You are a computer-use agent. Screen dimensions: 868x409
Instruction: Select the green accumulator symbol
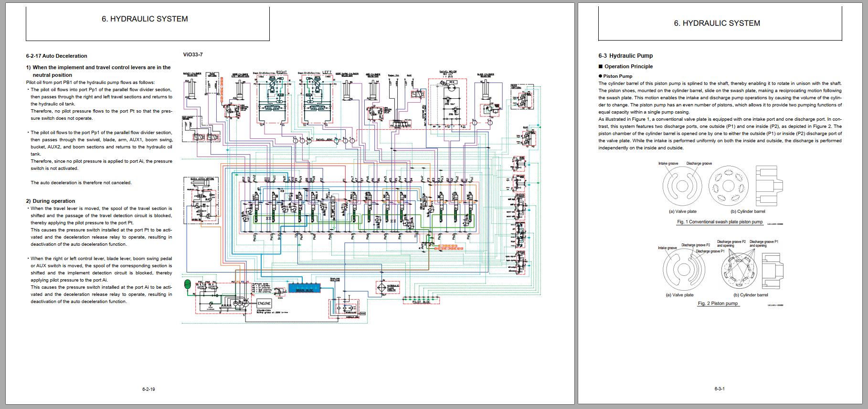click(x=187, y=285)
